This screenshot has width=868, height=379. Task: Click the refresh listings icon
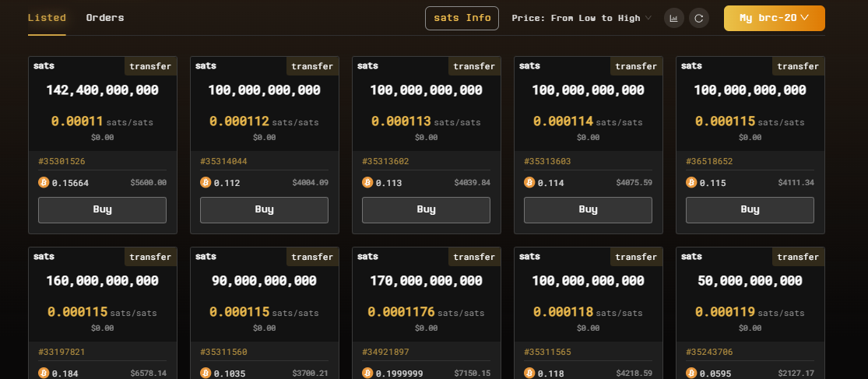[x=698, y=18]
